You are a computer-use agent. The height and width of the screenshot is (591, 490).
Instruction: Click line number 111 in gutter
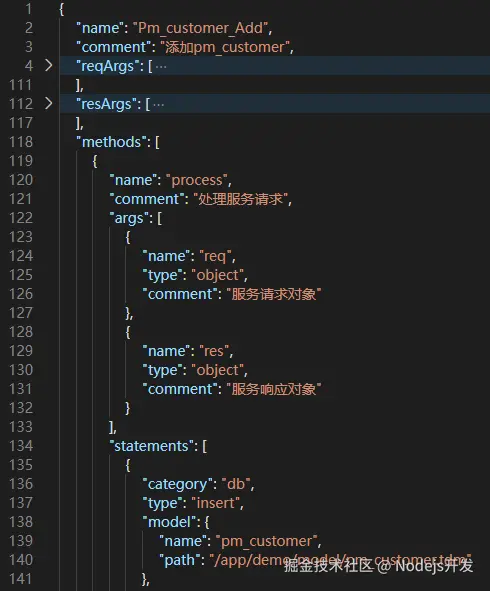21,85
